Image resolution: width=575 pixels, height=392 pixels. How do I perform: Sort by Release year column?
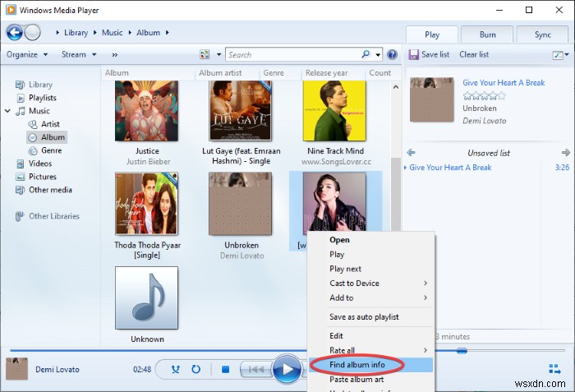click(x=326, y=72)
